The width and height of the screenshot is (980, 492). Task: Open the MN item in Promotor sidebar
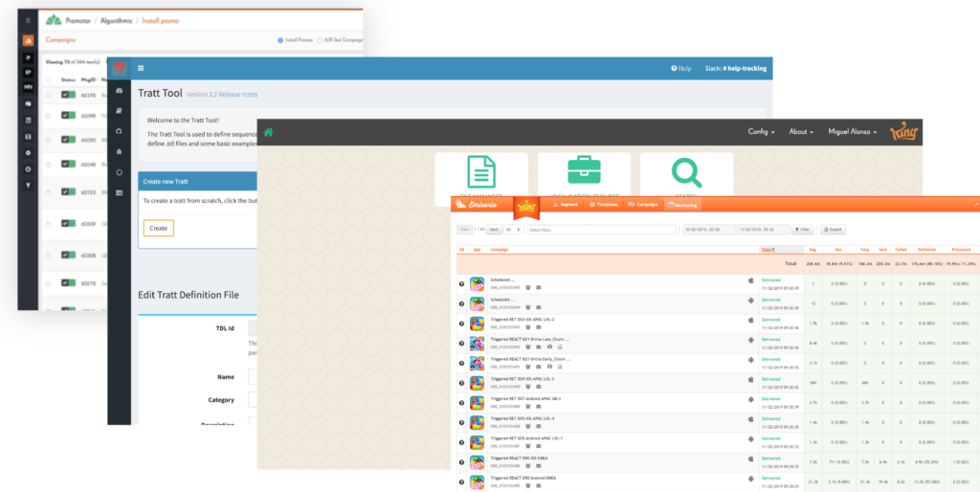point(28,87)
